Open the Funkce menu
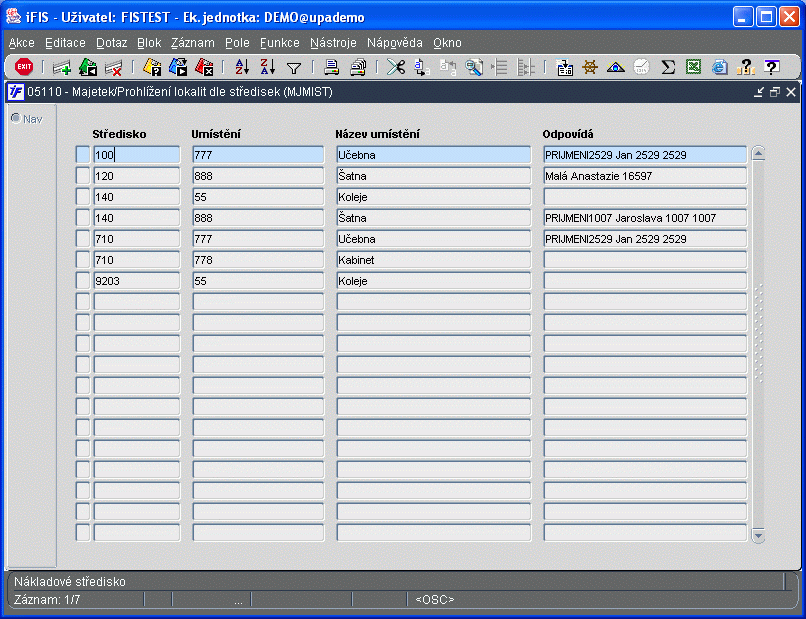806x619 pixels. (280, 43)
